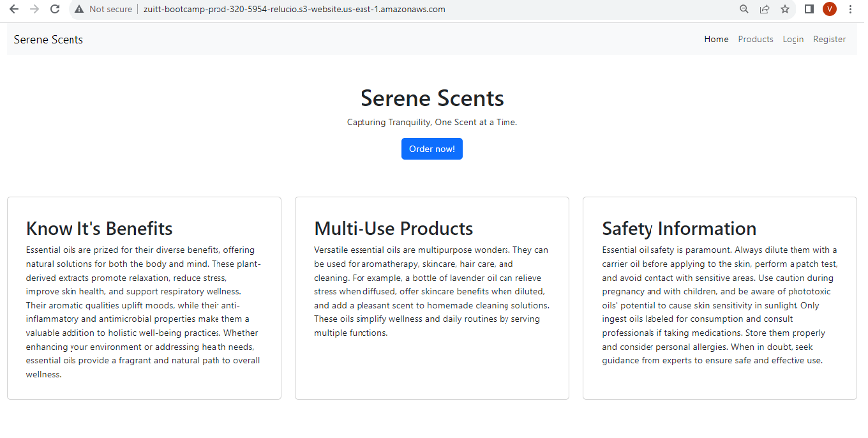The width and height of the screenshot is (868, 438).
Task: Share this page using the share icon
Action: click(764, 9)
